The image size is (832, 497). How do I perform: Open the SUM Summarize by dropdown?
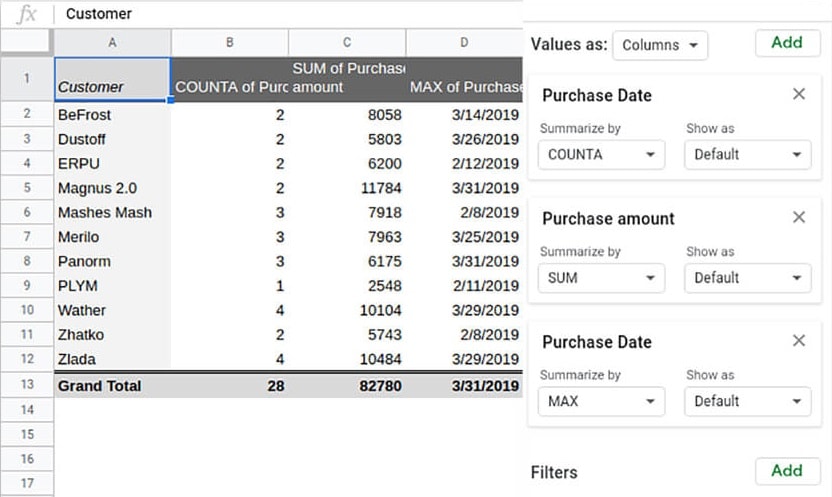point(601,278)
